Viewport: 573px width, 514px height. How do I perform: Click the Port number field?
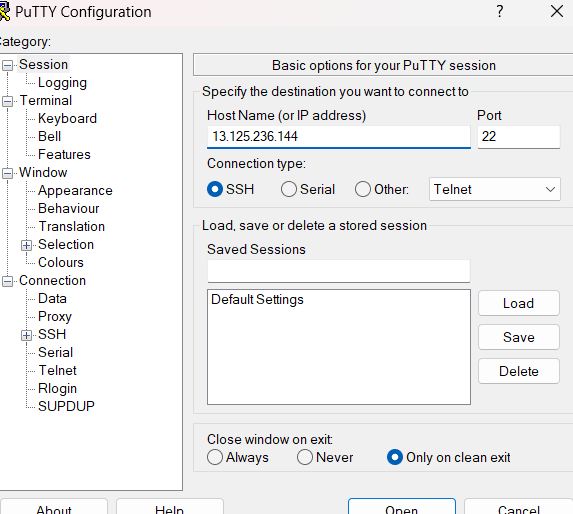(x=519, y=137)
